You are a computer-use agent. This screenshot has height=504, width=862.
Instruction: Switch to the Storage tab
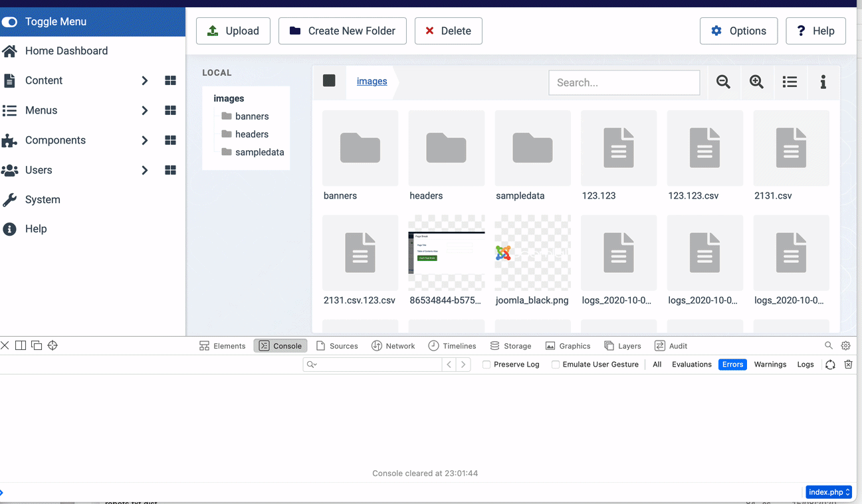pyautogui.click(x=510, y=346)
